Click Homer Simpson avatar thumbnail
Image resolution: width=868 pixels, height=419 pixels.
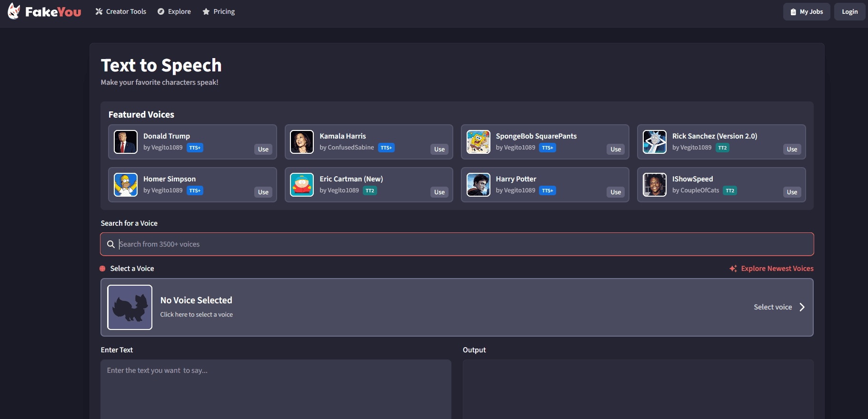click(126, 185)
